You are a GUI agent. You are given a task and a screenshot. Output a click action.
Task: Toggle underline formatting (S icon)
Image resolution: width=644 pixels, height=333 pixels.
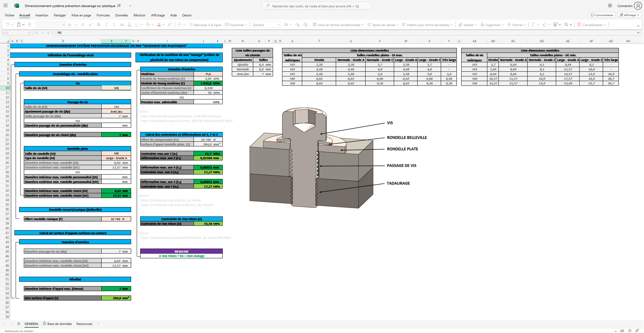(114, 24)
